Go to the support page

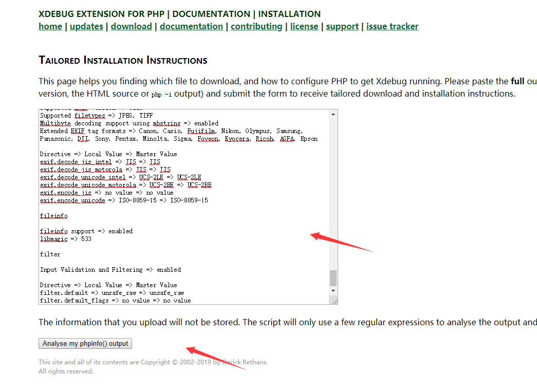342,26
